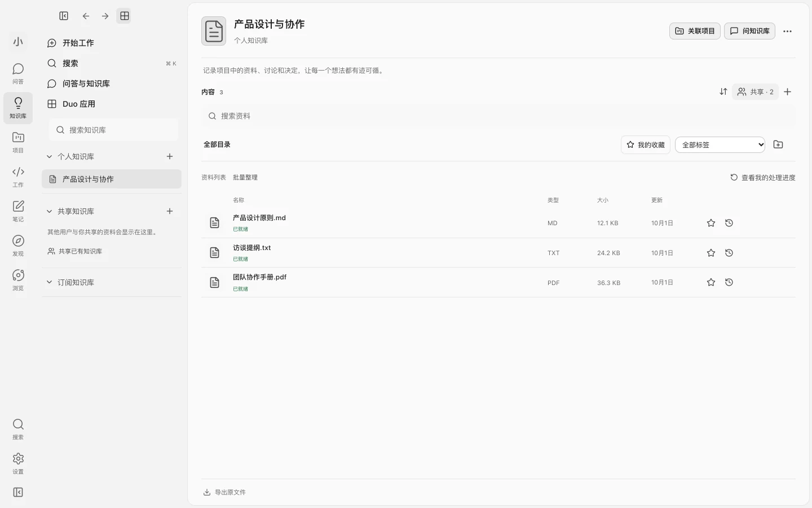Open 问答与知识库 in the sidebar
The height and width of the screenshot is (508, 812).
click(x=112, y=84)
